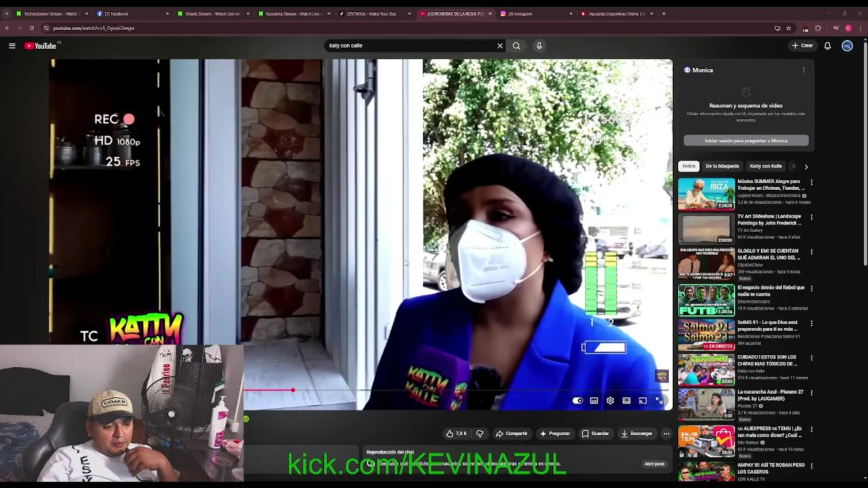
Task: Open the YouTube guide hamburger menu
Action: (x=12, y=45)
